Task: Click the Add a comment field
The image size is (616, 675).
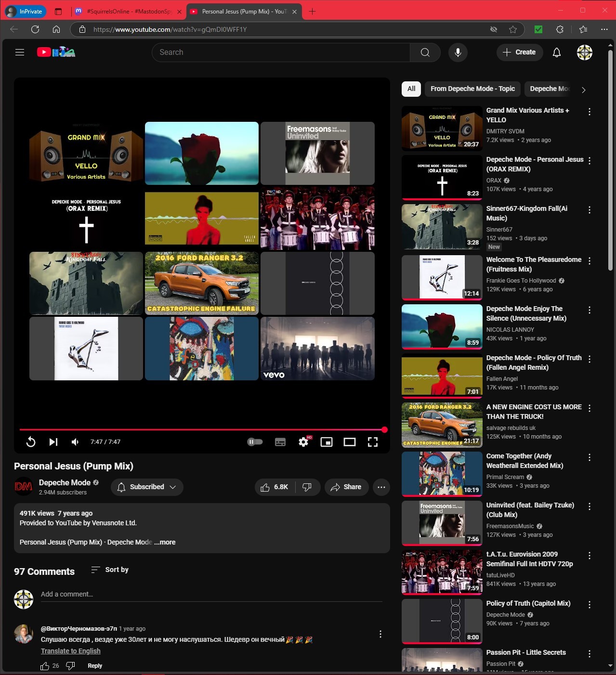Action: (211, 595)
